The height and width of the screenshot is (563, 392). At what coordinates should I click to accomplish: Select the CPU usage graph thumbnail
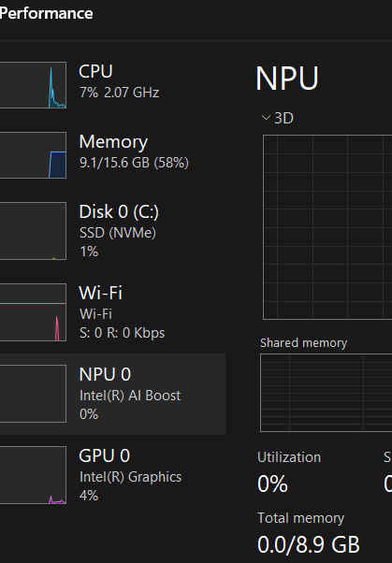tap(33, 85)
